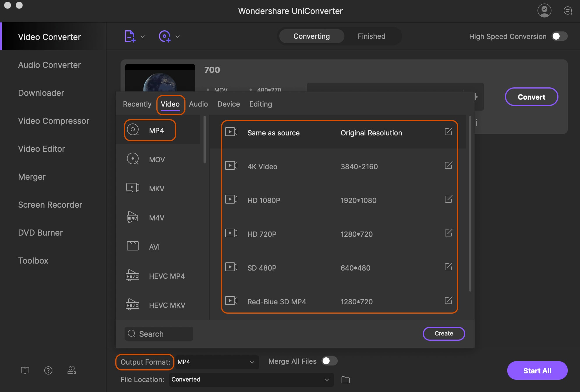Viewport: 580px width, 392px height.
Task: Open the Audio Converter panel
Action: 49,64
